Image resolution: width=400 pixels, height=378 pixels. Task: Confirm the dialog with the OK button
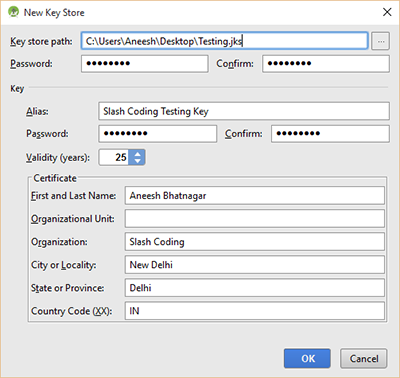coord(307,359)
